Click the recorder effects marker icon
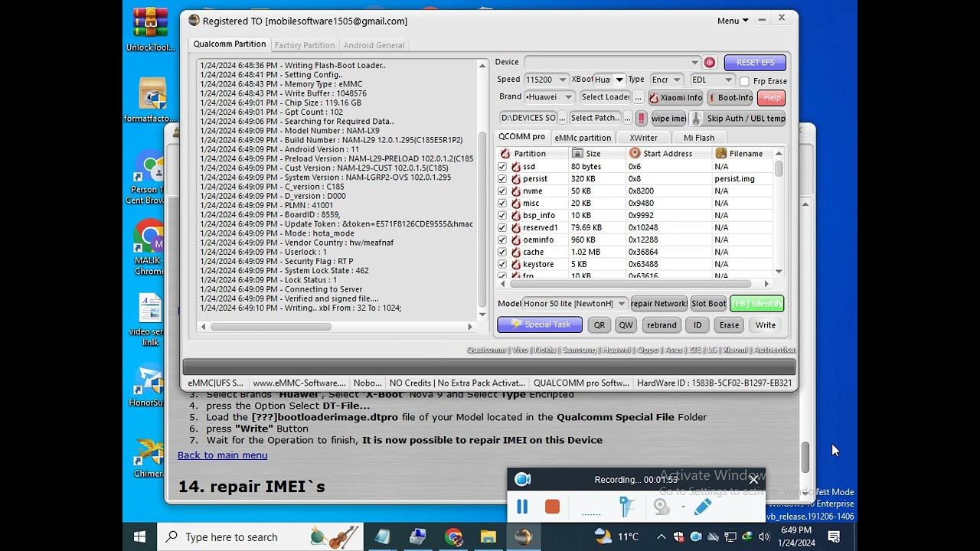 627,507
